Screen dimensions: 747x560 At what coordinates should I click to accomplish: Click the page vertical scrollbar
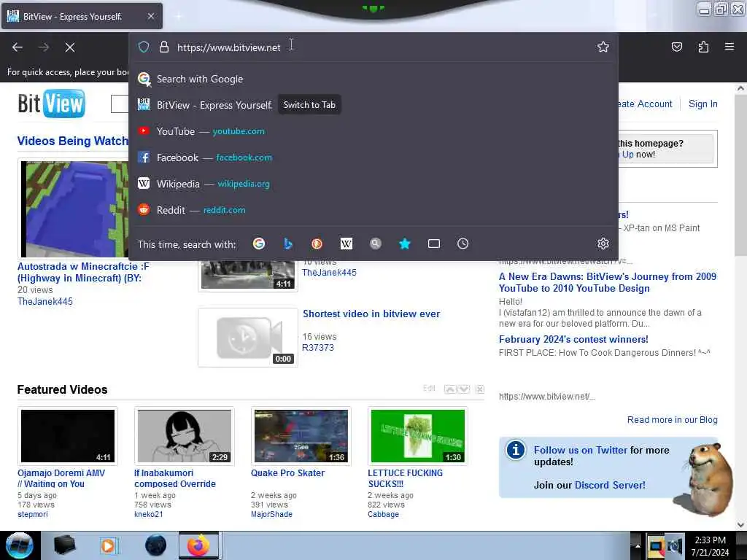click(740, 176)
